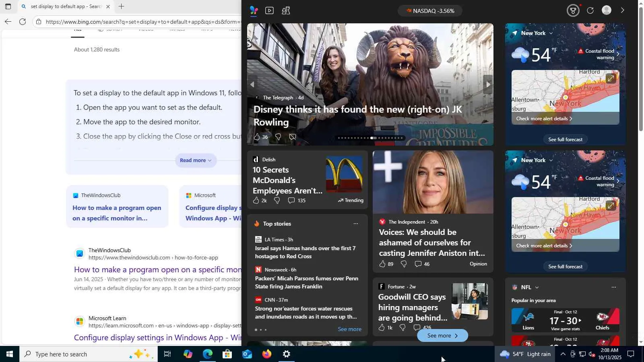
Task: Open the notification center icon
Action: point(631,354)
